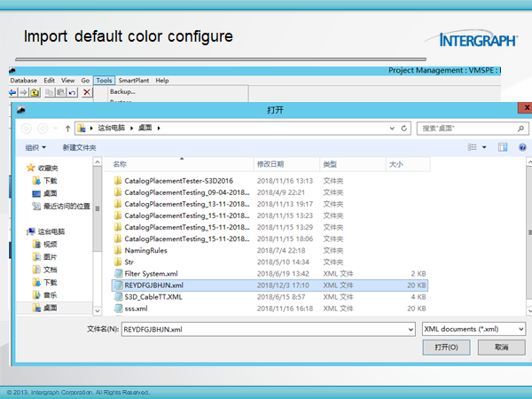Open the Edit menu
This screenshot has height=399, width=532.
click(x=49, y=81)
